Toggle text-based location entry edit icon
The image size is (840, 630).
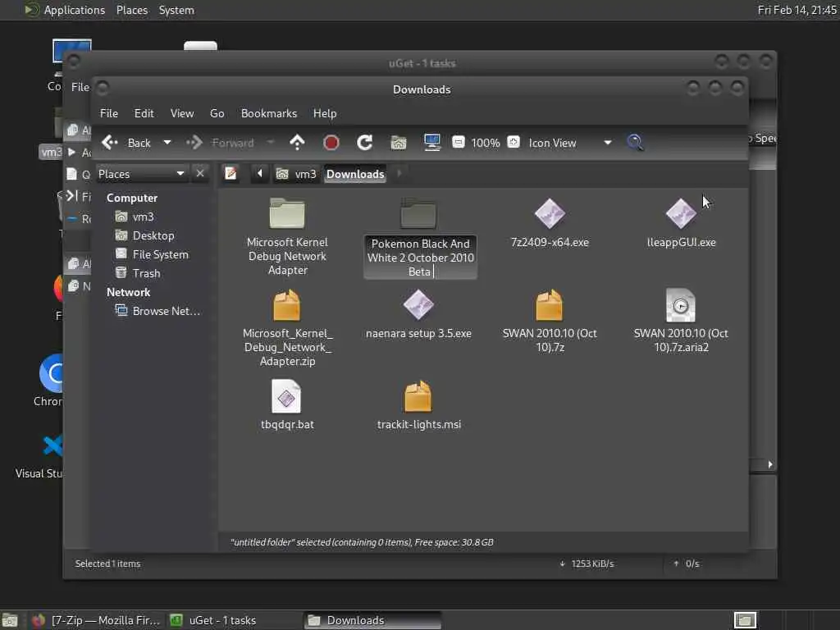[x=231, y=174]
